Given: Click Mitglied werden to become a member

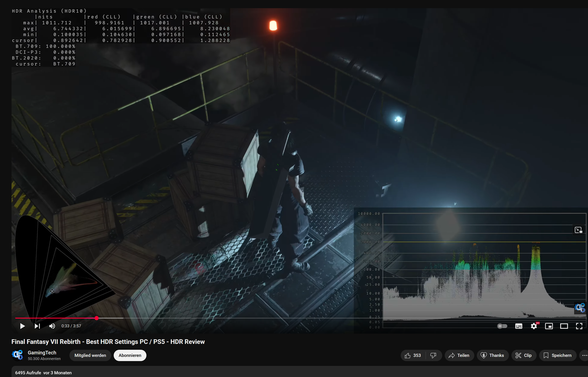Looking at the screenshot, I should pyautogui.click(x=90, y=355).
